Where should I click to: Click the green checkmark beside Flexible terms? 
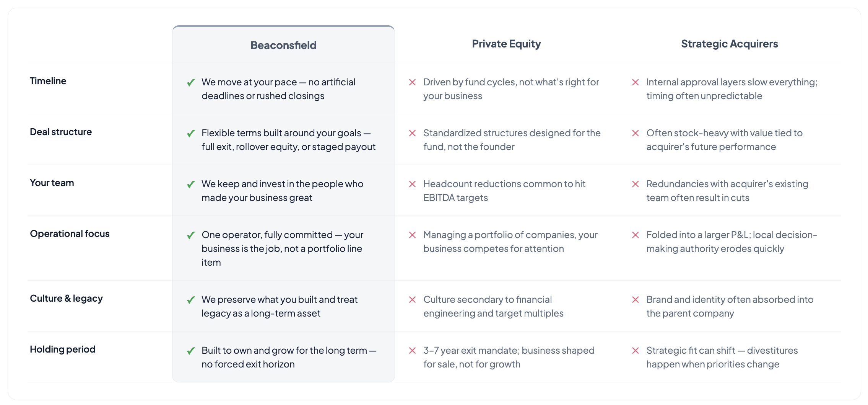191,134
